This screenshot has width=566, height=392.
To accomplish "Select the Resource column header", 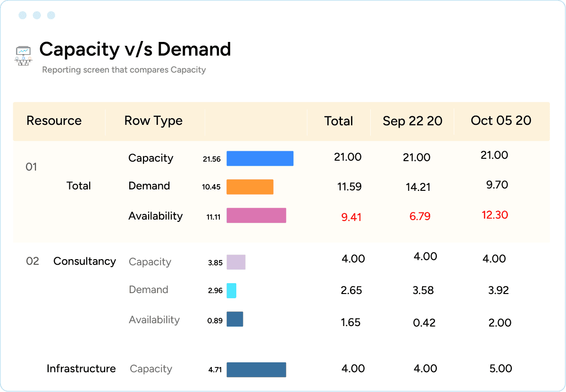I will [54, 121].
